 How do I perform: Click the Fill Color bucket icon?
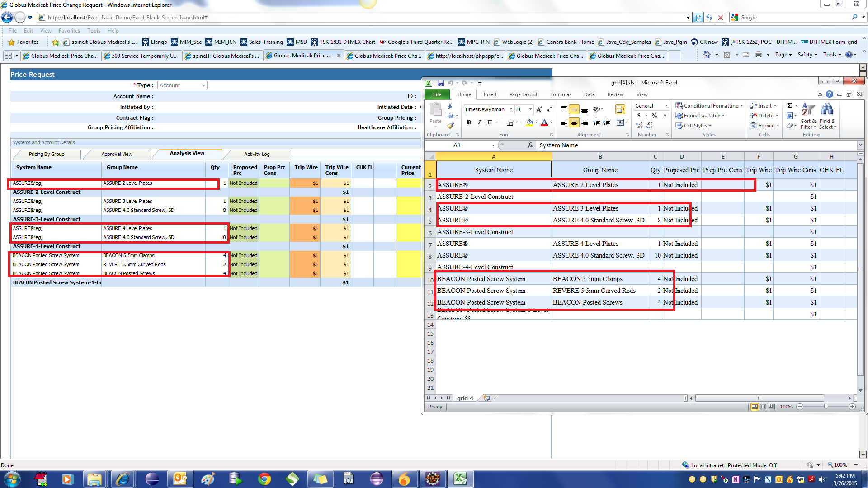tap(529, 122)
